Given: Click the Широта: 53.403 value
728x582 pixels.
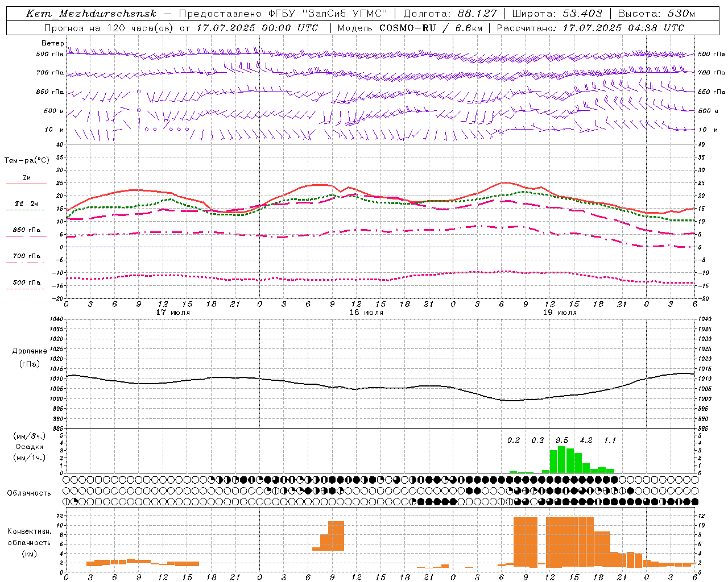Looking at the screenshot, I should coord(557,14).
